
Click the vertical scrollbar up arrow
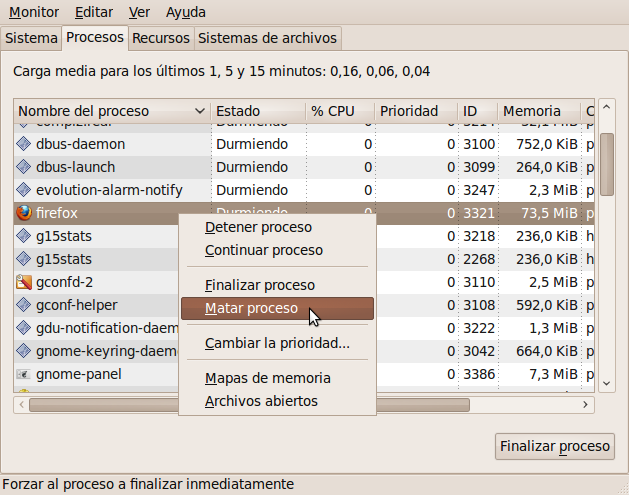click(607, 107)
